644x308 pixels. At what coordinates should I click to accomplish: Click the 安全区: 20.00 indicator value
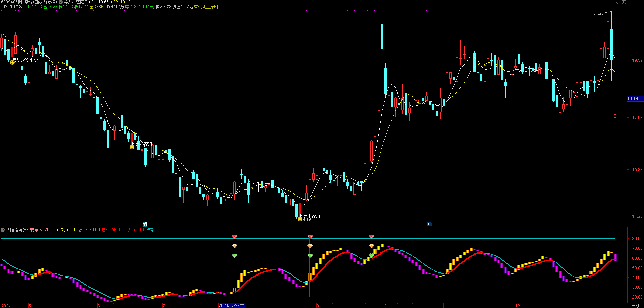(x=43, y=230)
